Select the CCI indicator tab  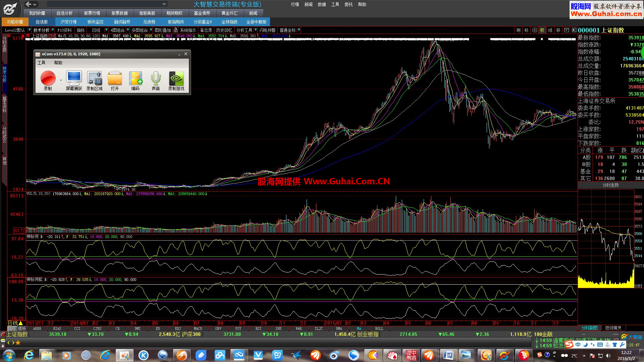tap(77, 328)
